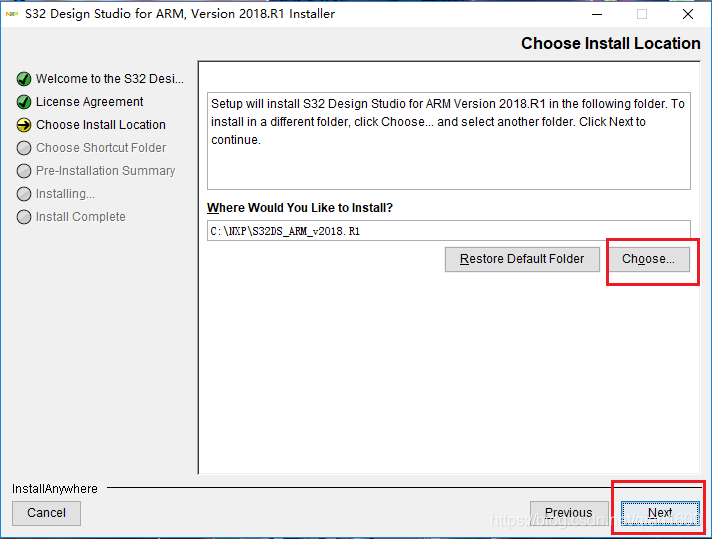
Task: Click gray circle beside Pre-Installation Summary
Action: tap(24, 171)
